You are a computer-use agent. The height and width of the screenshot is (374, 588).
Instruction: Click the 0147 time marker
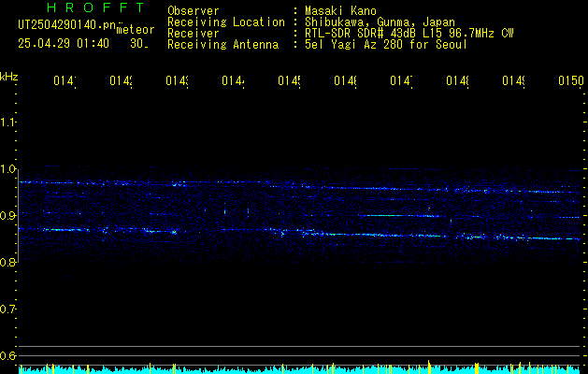tap(401, 81)
